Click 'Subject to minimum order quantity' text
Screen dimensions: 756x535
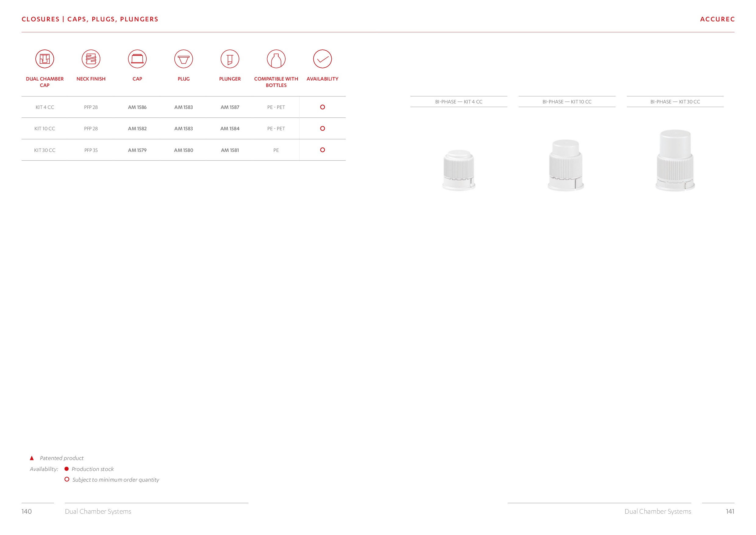116,480
